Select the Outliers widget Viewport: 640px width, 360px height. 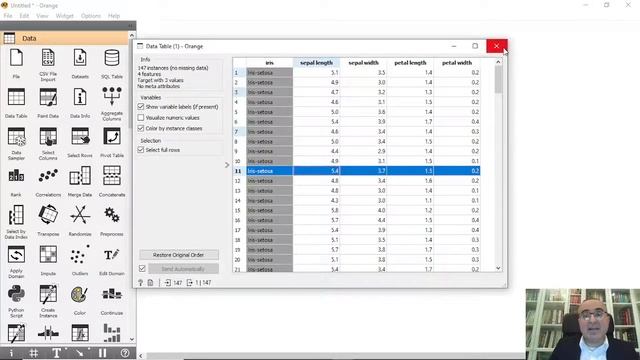pyautogui.click(x=80, y=255)
